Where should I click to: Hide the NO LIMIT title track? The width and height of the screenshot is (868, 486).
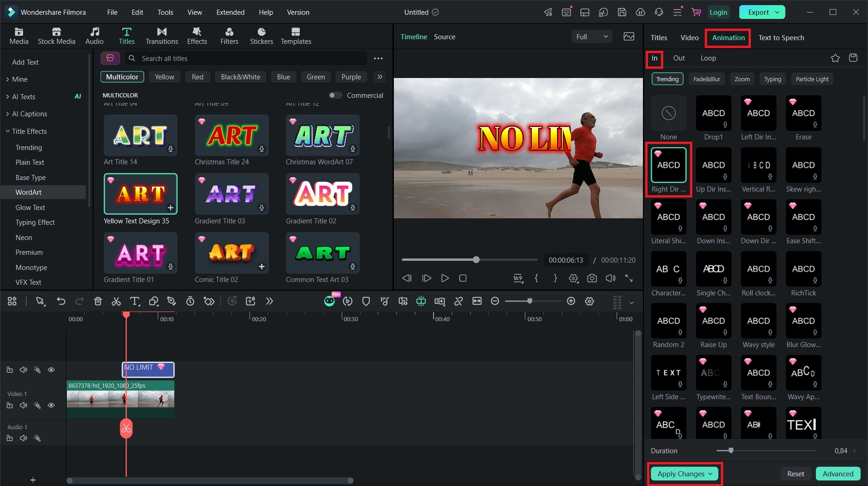[51, 370]
